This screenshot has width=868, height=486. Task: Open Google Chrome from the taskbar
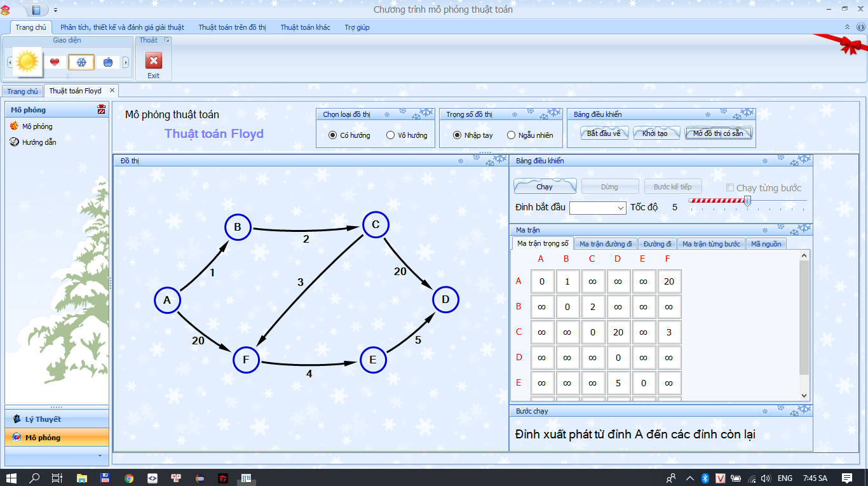[x=129, y=478]
